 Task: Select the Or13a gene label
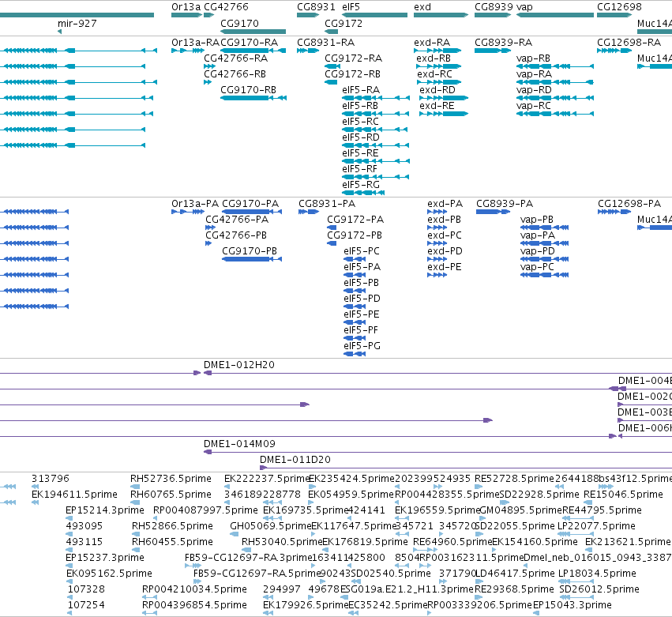[186, 7]
